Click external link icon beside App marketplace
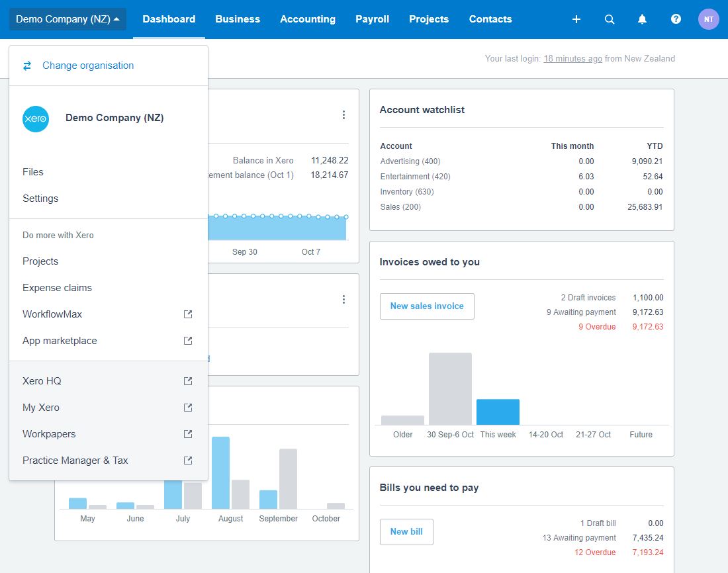This screenshot has width=728, height=573. (x=188, y=341)
